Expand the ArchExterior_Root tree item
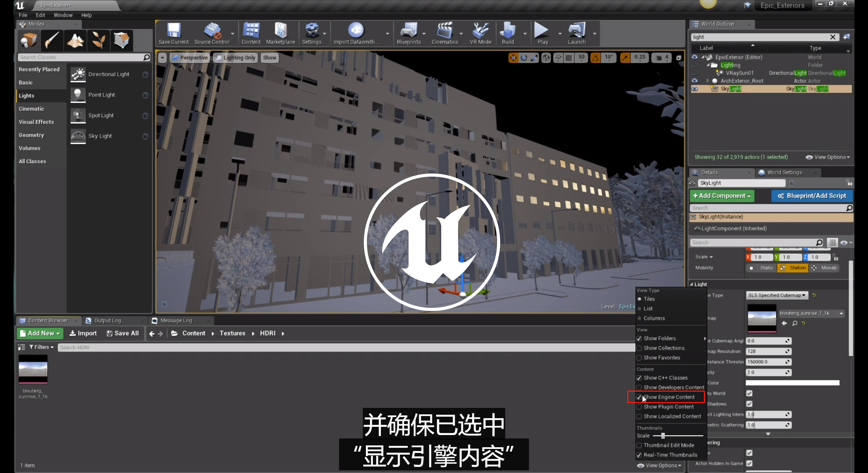 708,81
